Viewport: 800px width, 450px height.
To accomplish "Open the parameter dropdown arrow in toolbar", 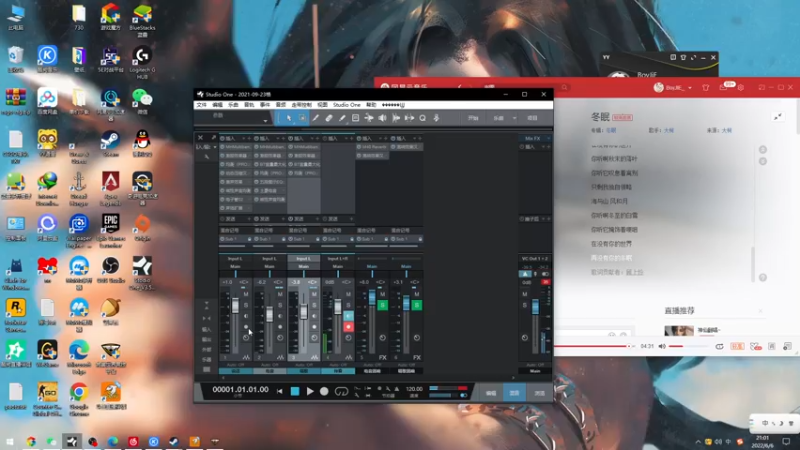I will 265,121.
